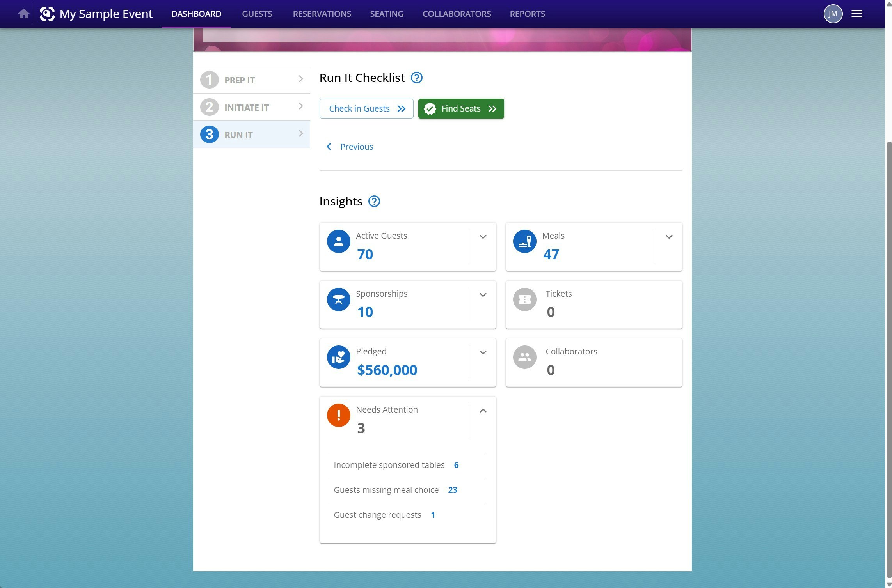
Task: Expand the Meals card chevron
Action: click(669, 237)
